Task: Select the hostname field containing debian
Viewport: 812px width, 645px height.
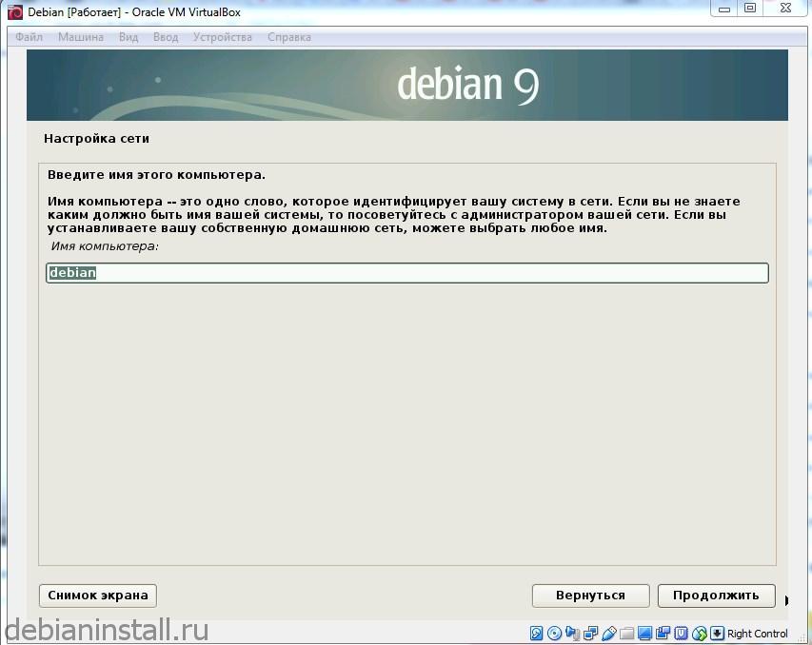Action: tap(407, 273)
